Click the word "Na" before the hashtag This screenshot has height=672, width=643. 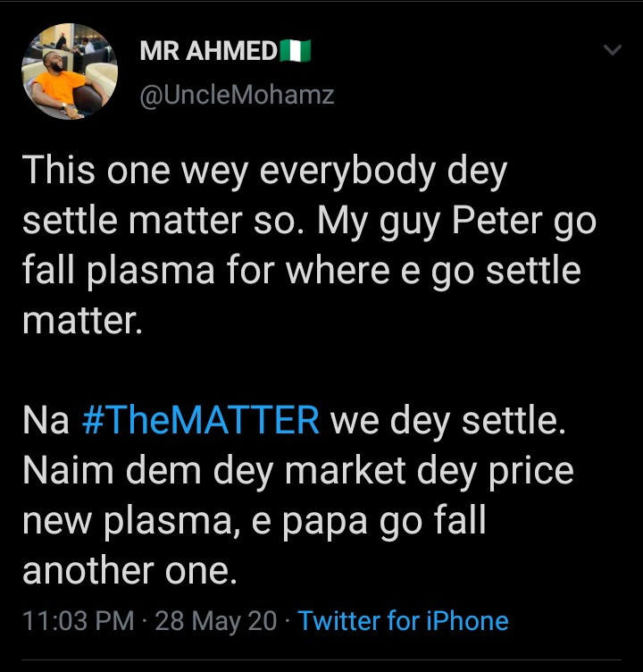coord(46,420)
